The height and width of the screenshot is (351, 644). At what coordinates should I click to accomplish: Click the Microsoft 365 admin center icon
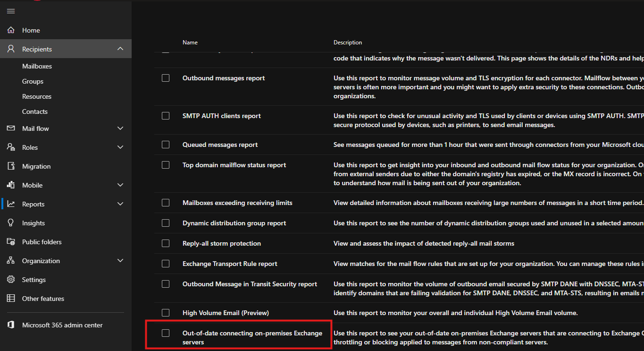11,325
